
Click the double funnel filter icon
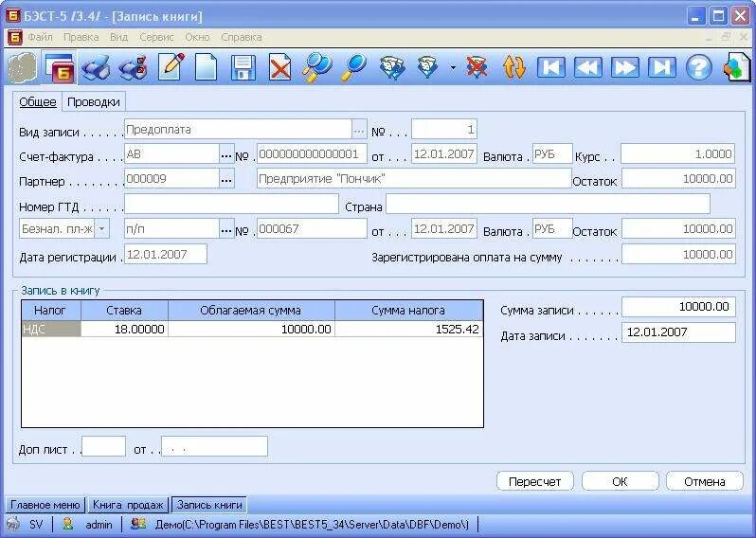tap(392, 67)
